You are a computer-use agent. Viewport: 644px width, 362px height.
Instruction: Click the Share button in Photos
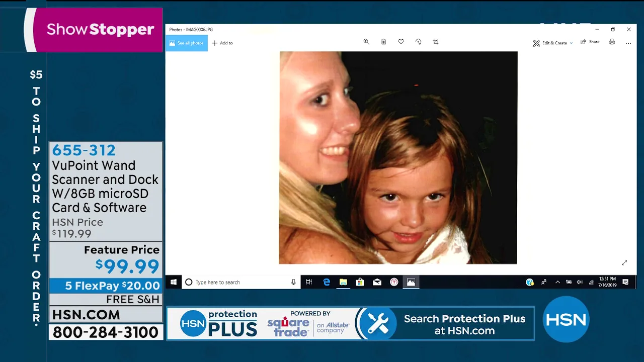(590, 42)
